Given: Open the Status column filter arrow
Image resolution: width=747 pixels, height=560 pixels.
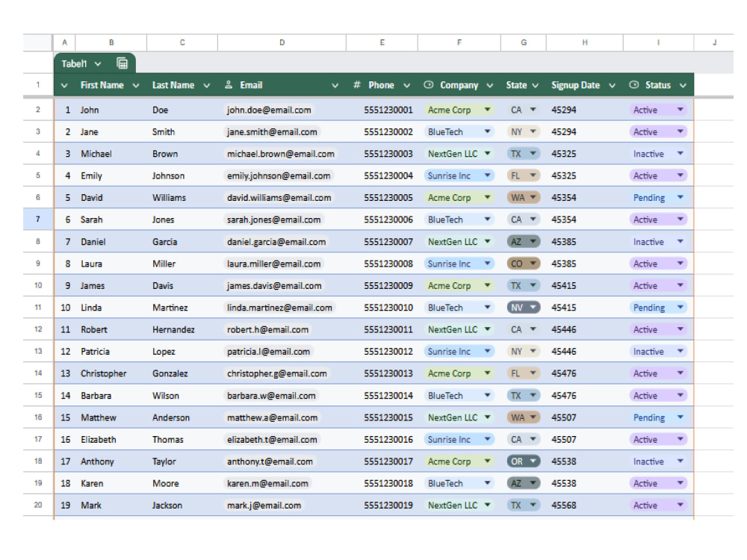Looking at the screenshot, I should tap(684, 86).
